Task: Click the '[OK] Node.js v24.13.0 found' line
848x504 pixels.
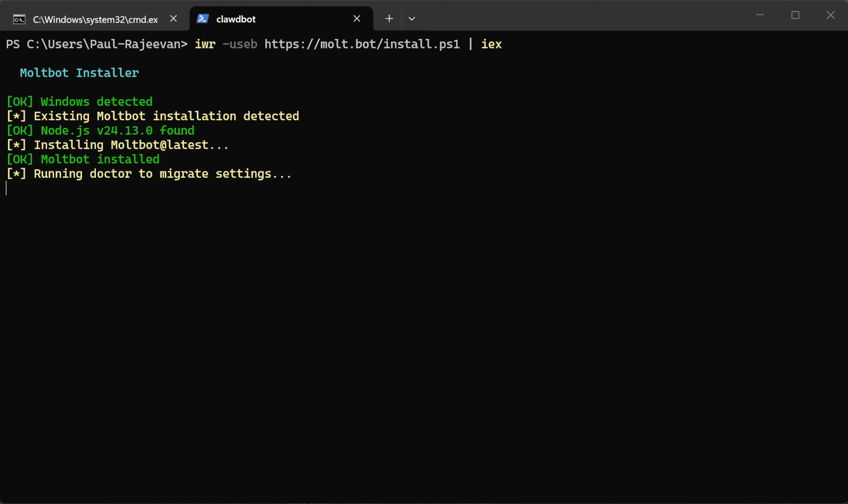Action: (x=100, y=130)
